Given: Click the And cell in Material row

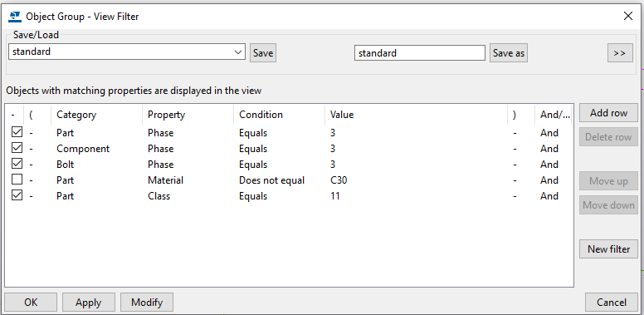Looking at the screenshot, I should [x=549, y=180].
